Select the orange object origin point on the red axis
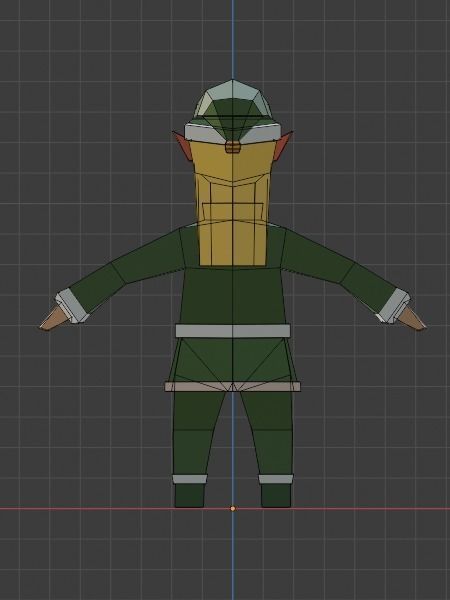Viewport: 450px width, 600px height. [233, 509]
